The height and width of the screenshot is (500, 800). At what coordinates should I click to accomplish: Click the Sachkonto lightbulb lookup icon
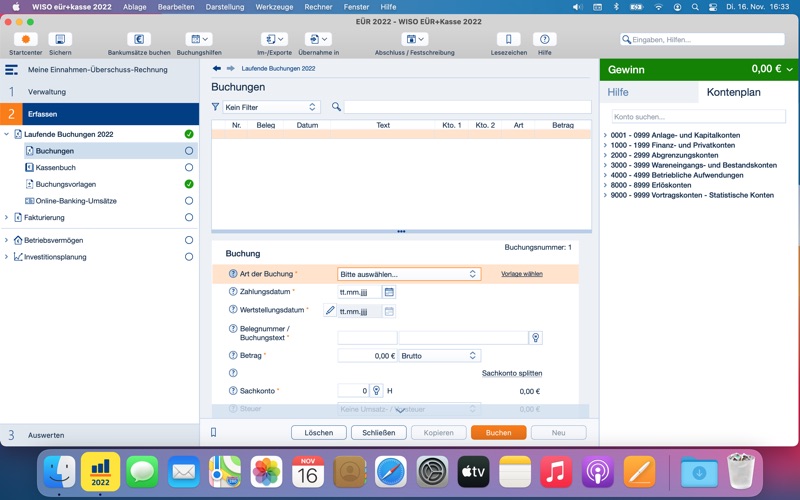(x=376, y=391)
